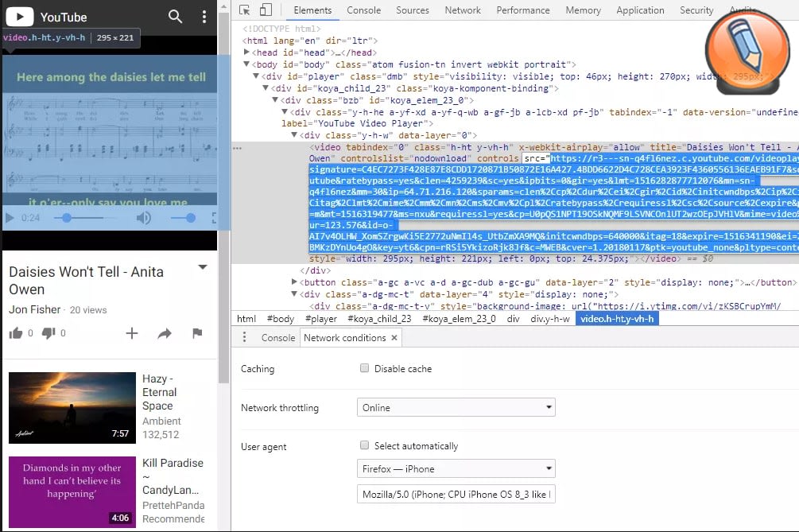Check Select automatically under User agent
The image size is (799, 532).
click(364, 445)
